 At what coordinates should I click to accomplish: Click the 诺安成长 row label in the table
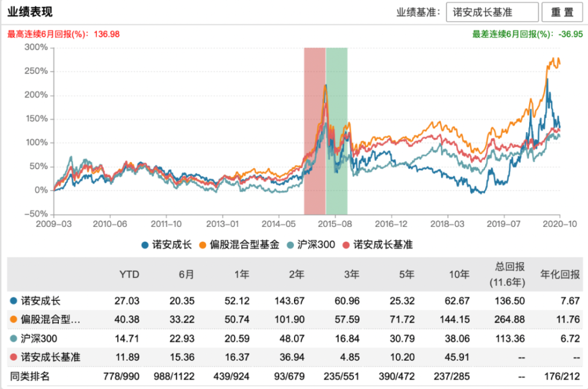pyautogui.click(x=41, y=300)
